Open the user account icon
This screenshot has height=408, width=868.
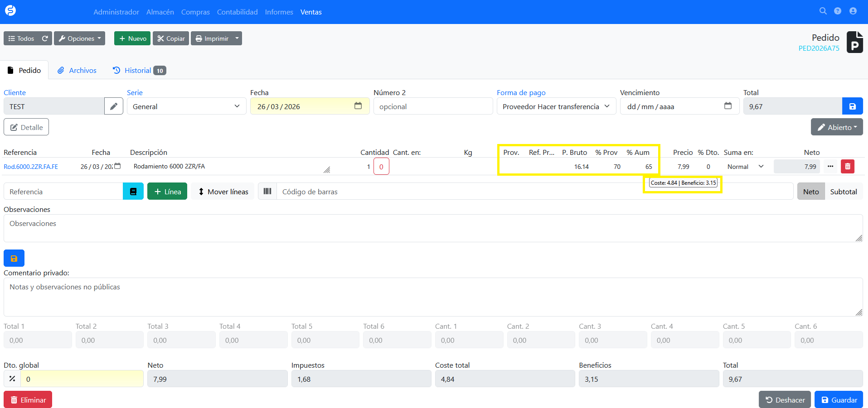853,11
